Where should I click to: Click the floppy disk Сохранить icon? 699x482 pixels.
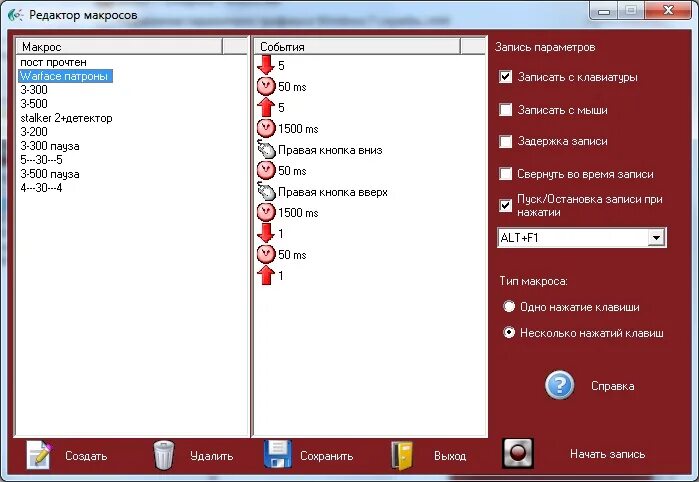277,454
